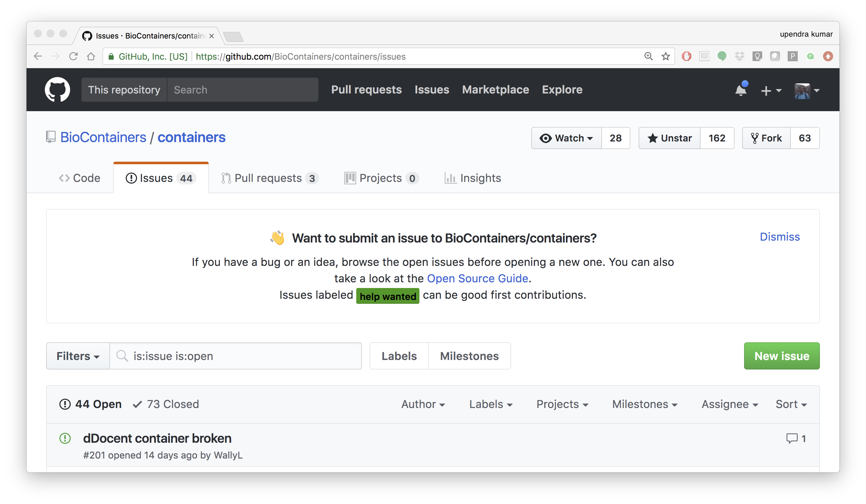View the 63 forks count
Image resolution: width=866 pixels, height=504 pixels.
tap(805, 138)
